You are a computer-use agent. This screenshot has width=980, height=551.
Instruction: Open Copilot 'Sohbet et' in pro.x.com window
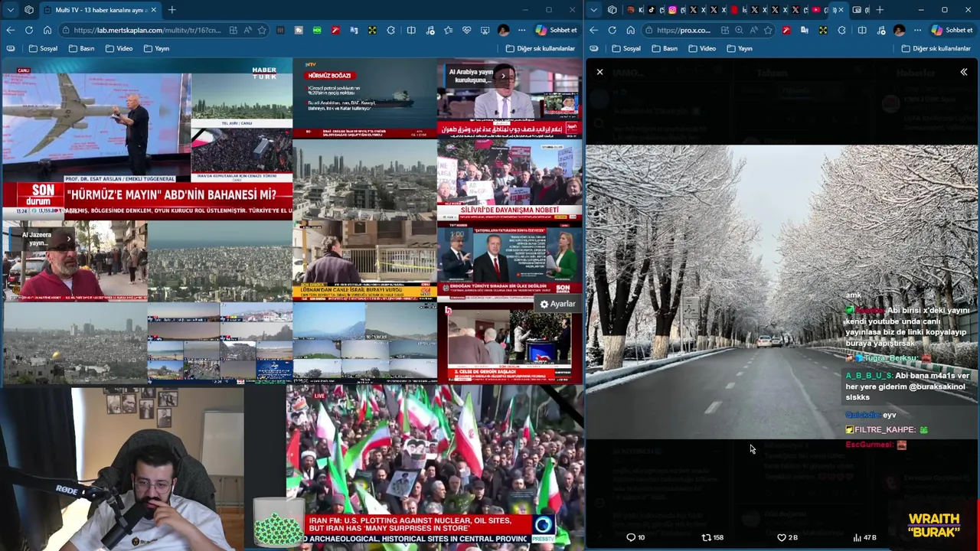[952, 30]
